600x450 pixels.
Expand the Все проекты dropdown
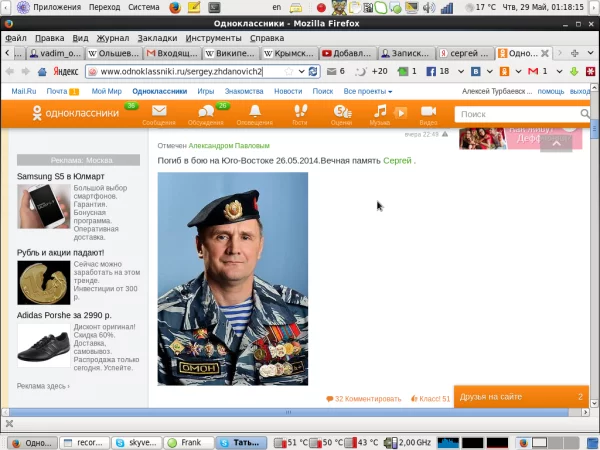(369, 91)
